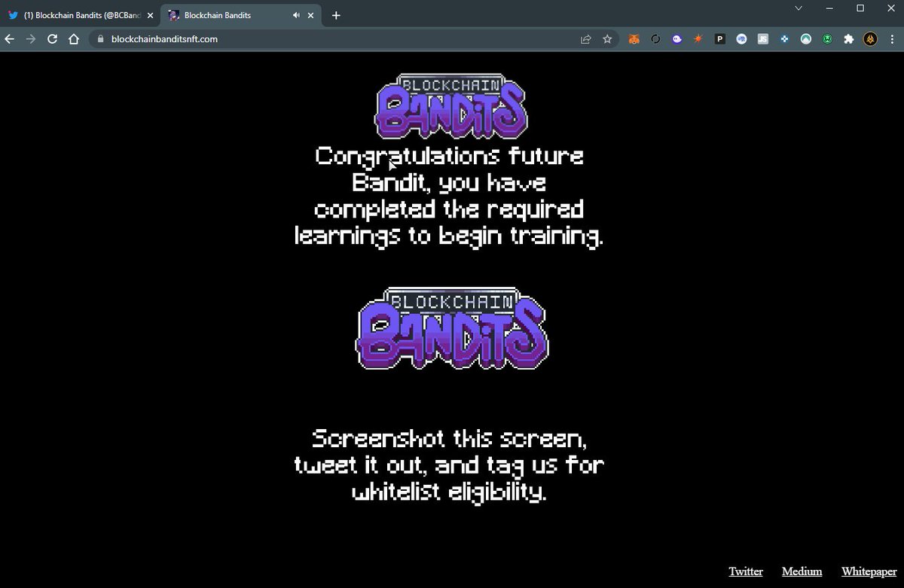The height and width of the screenshot is (588, 904).
Task: Expand the tab search chevron
Action: (799, 8)
